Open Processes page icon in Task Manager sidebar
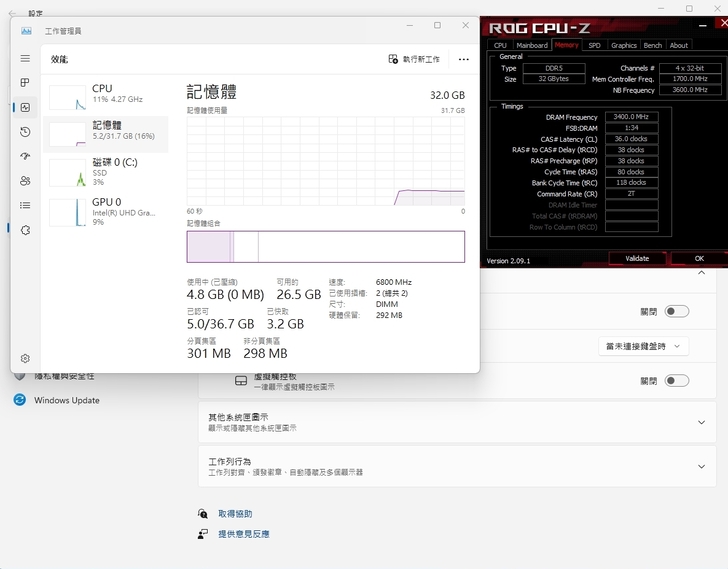Viewport: 728px width, 569px height. (x=25, y=83)
